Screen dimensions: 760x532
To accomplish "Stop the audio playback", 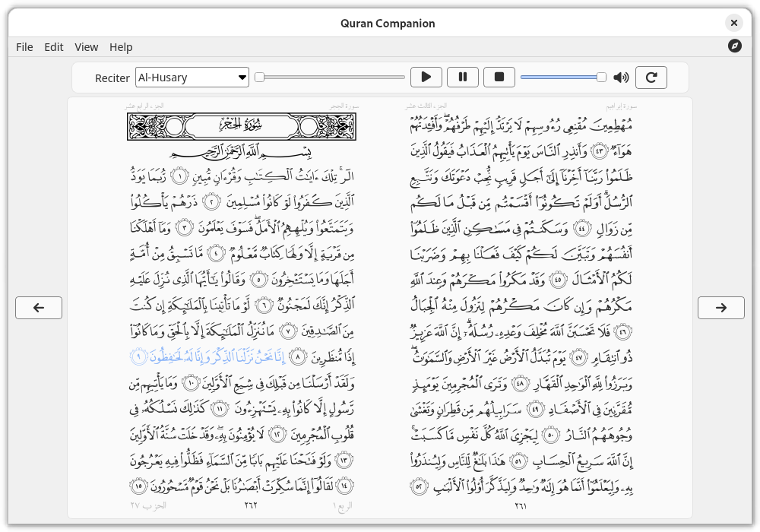I will click(499, 77).
